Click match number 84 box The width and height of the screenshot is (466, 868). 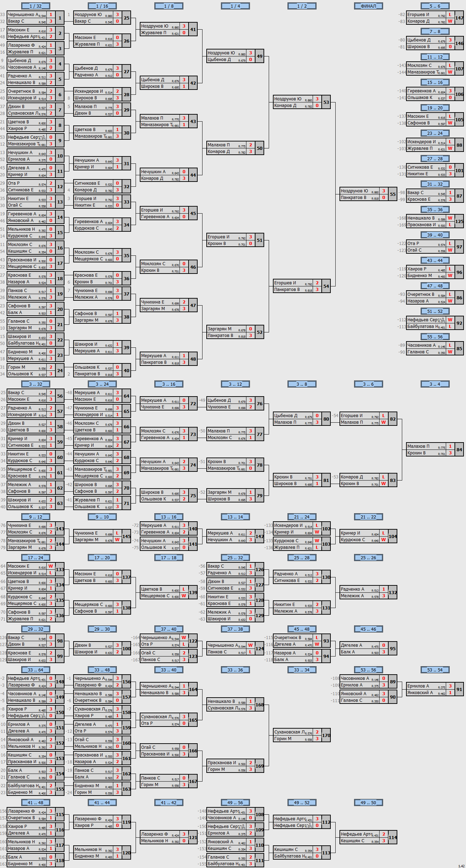[x=459, y=450]
